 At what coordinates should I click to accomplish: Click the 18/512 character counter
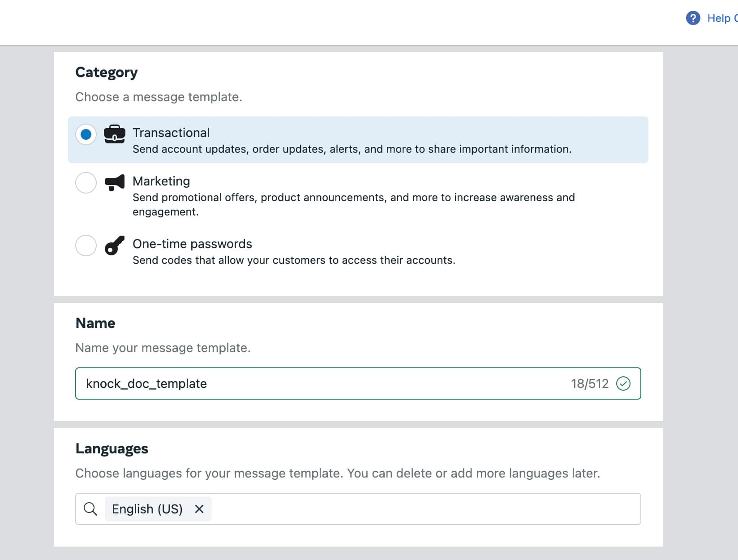tap(589, 383)
